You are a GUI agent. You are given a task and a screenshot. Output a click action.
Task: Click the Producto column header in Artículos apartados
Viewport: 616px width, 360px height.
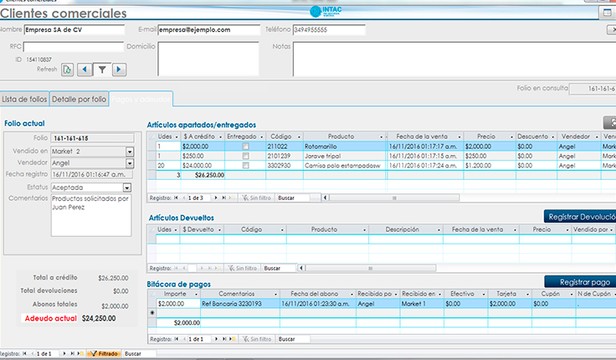[x=341, y=136]
